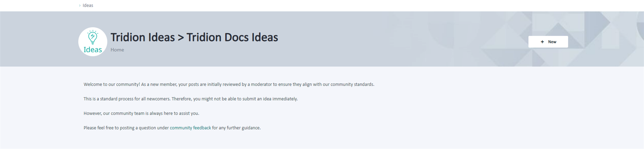Click the lightbulb graphic in the Ideas logo
This screenshot has width=644, height=149.
point(93,37)
